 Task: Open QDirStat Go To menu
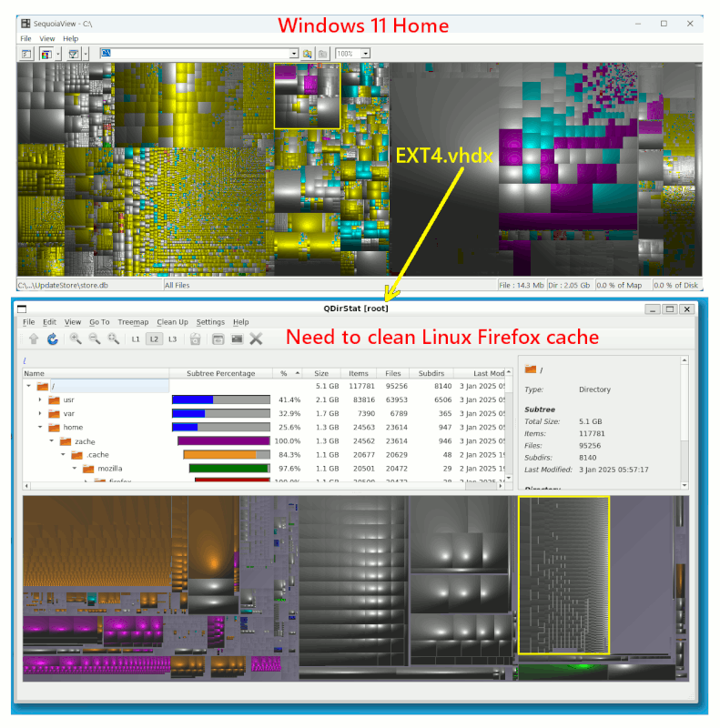click(99, 322)
